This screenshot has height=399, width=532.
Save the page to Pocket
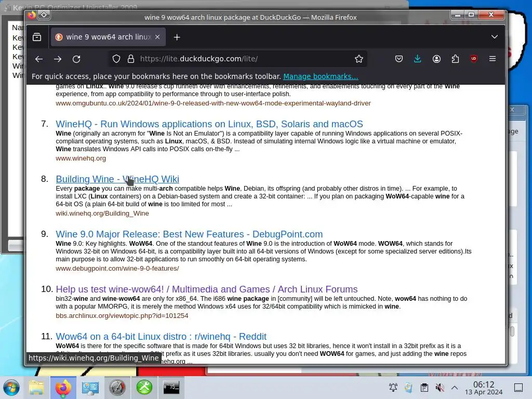(399, 59)
